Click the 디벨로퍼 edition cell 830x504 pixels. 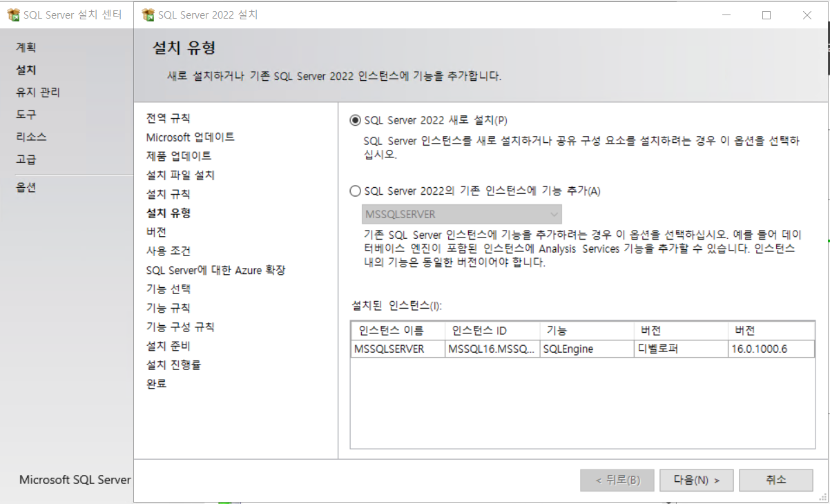pyautogui.click(x=681, y=349)
